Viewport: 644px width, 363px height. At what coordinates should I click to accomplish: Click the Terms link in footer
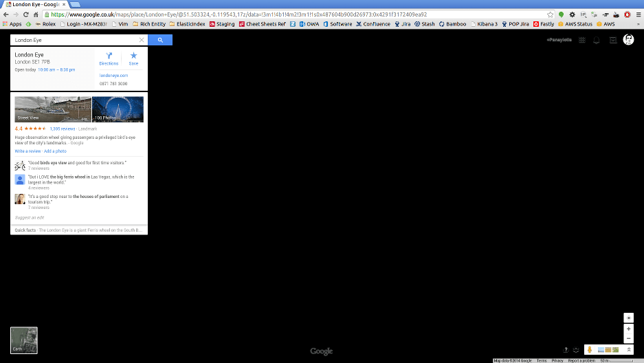click(542, 360)
